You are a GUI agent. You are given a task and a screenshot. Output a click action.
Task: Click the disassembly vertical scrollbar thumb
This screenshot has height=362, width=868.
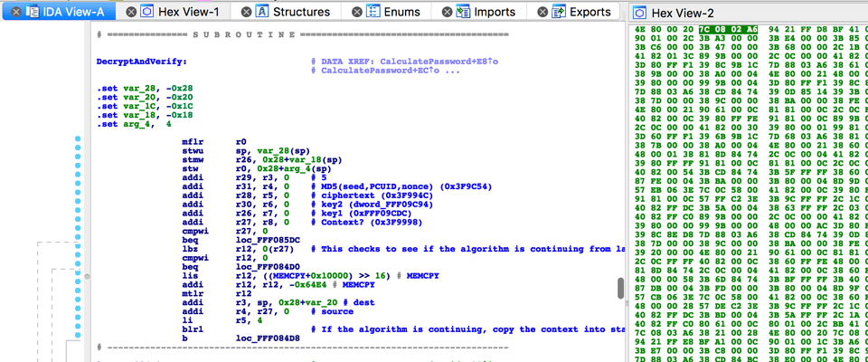click(618, 288)
